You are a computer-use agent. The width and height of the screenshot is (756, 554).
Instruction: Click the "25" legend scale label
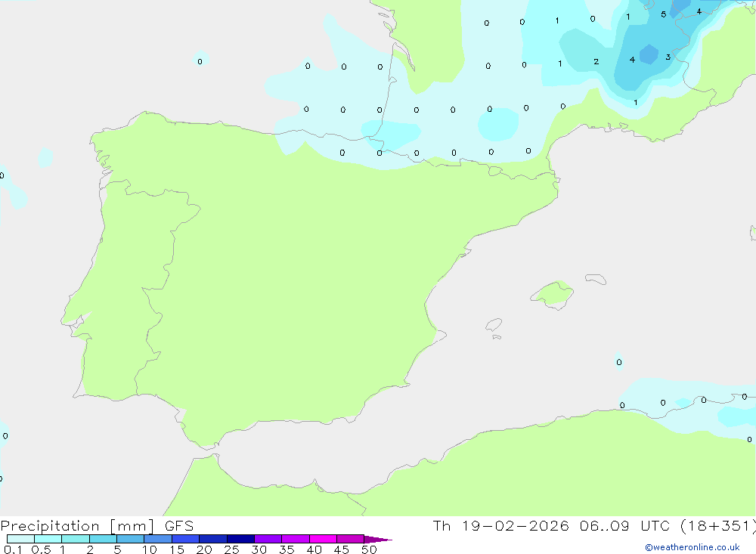point(231,549)
